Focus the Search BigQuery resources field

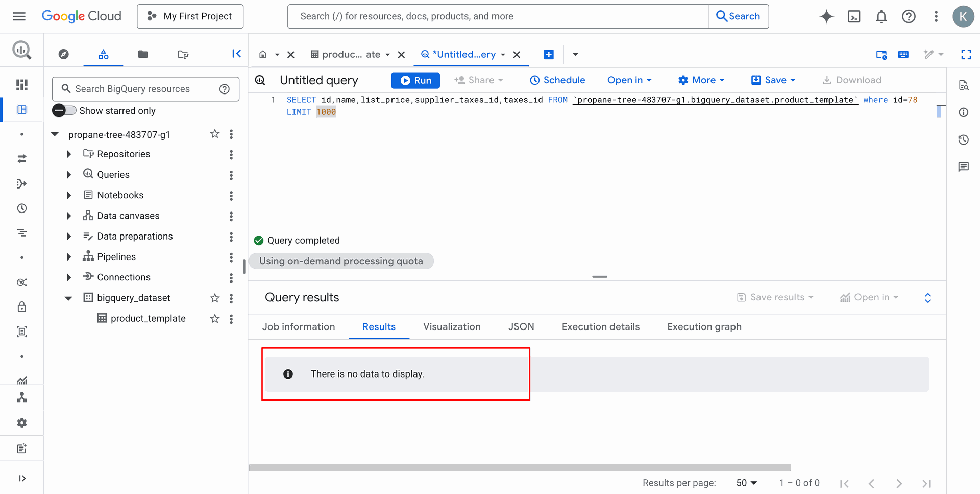145,89
